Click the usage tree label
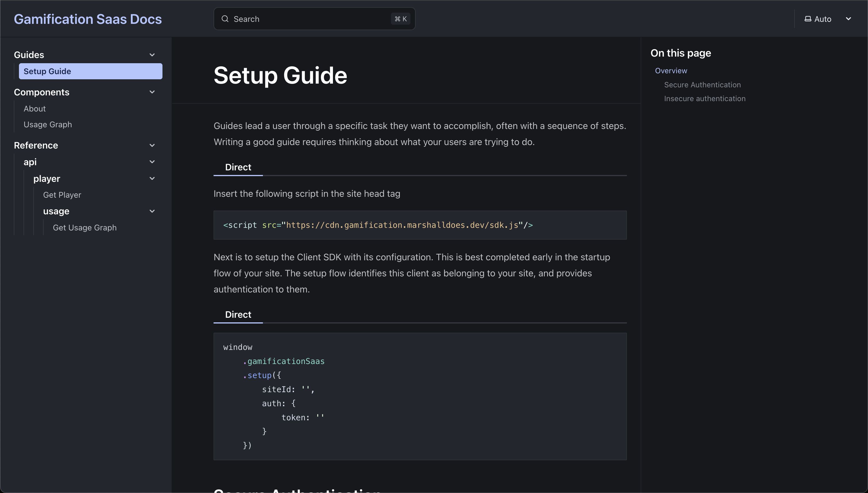Screen dimensions: 868x493 (56, 211)
